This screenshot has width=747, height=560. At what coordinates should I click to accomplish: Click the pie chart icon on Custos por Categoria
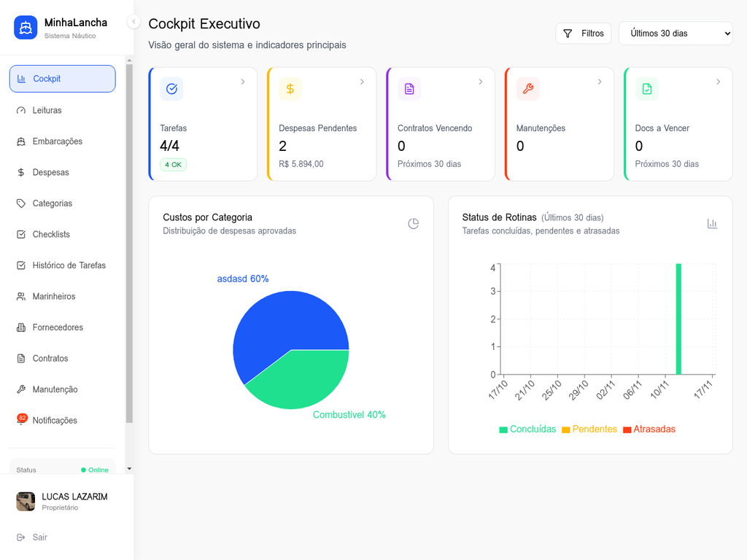coord(414,224)
